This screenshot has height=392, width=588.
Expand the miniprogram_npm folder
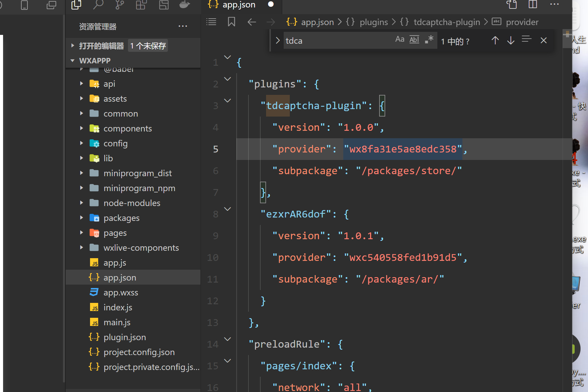point(82,188)
